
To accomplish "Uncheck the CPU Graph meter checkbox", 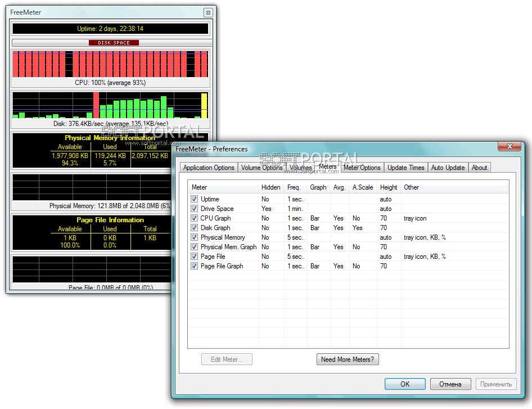I will (194, 218).
